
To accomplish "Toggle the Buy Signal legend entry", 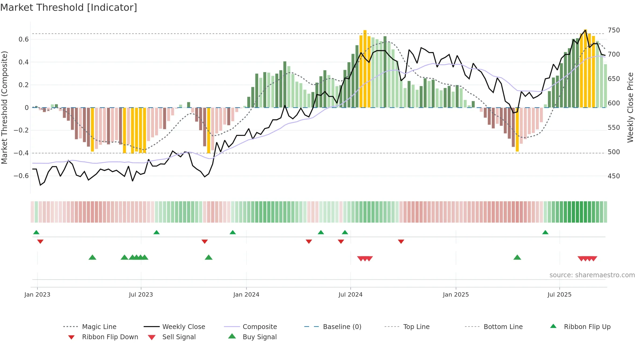I will [252, 337].
